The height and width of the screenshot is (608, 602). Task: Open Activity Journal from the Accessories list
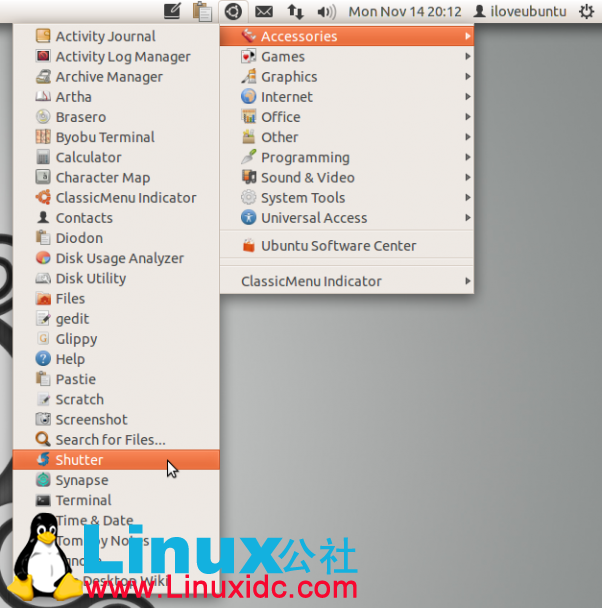(116, 36)
